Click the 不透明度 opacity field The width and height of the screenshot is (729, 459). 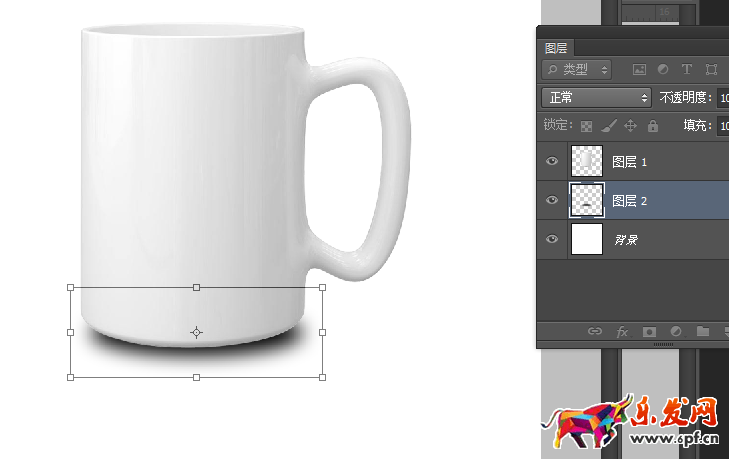tap(722, 98)
